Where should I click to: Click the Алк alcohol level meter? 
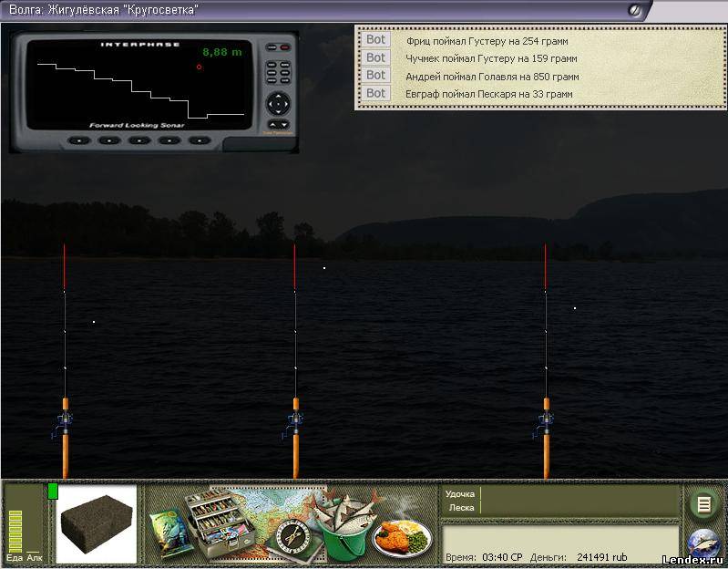[x=33, y=551]
